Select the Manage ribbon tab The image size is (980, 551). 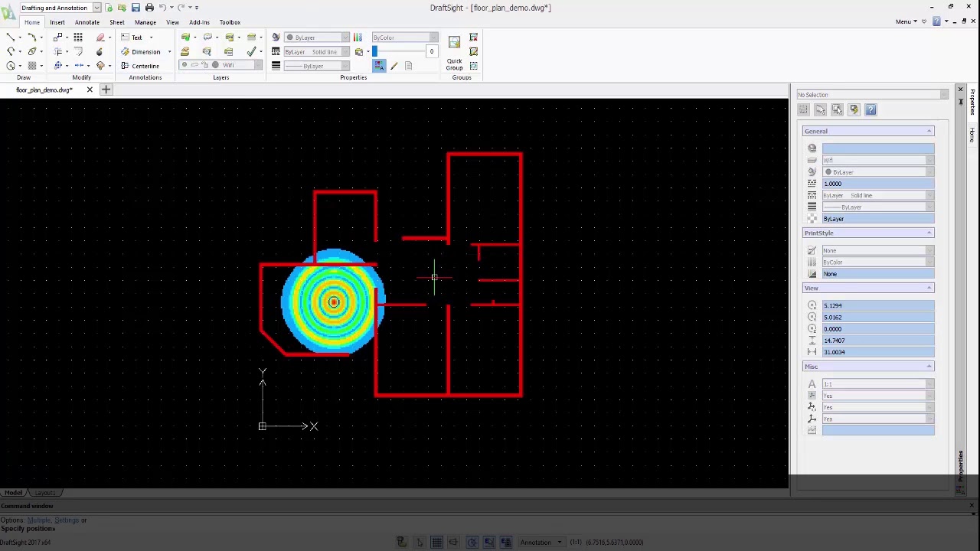point(145,22)
